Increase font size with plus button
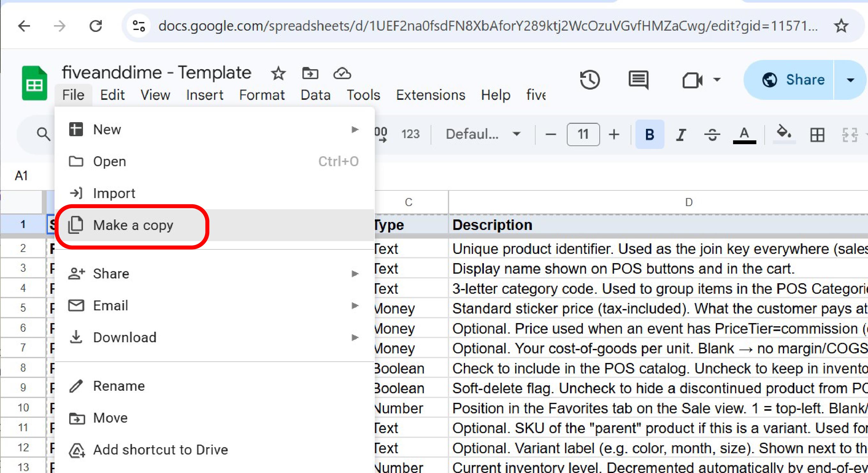Viewport: 868px width, 473px height. coord(614,134)
